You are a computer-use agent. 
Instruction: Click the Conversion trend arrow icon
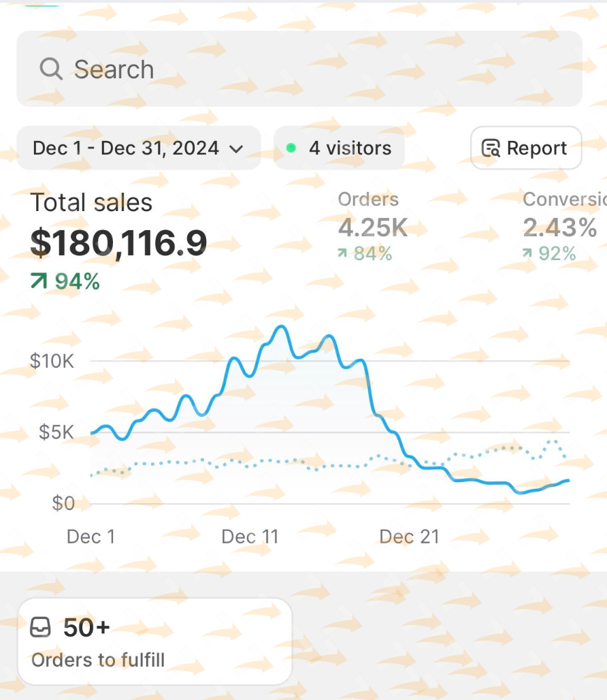[x=527, y=254]
